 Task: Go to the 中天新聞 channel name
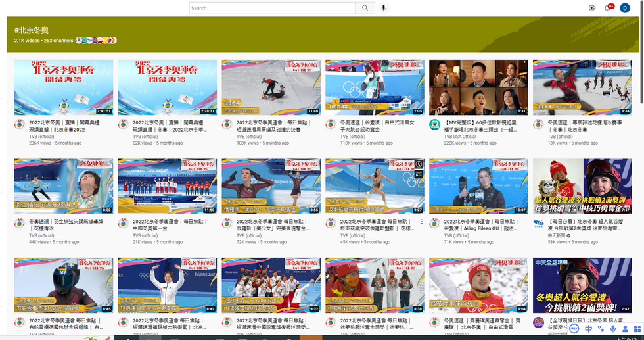point(557,235)
